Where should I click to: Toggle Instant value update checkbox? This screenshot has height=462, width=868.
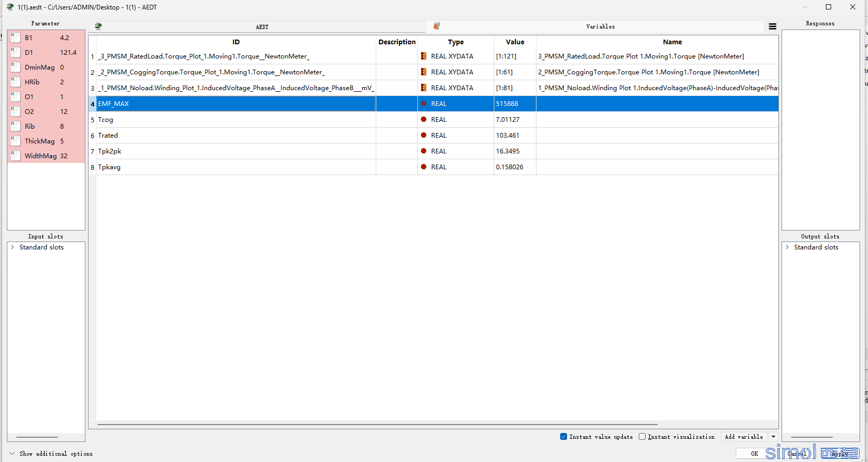pos(563,437)
